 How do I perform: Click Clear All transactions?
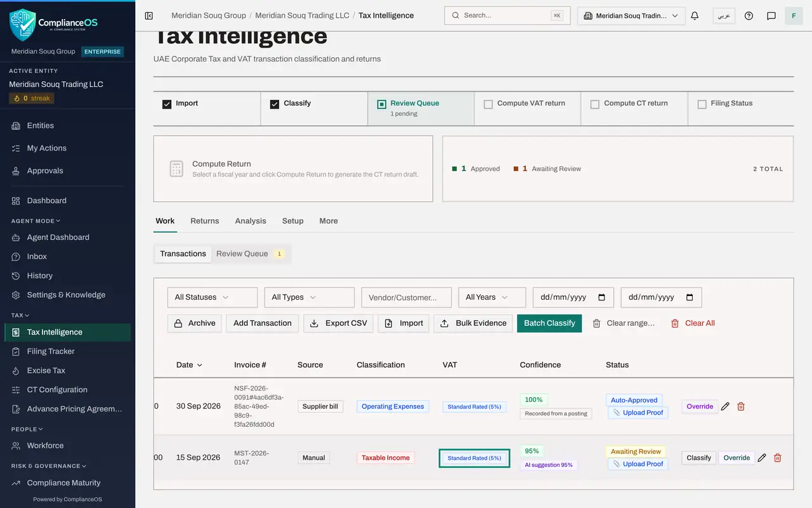click(693, 323)
